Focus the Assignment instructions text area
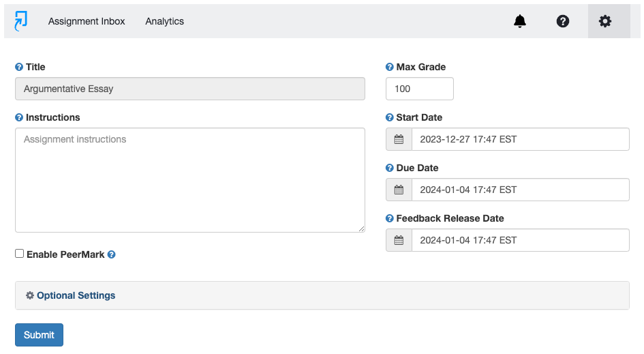Viewport: 644px width, 354px height. [x=189, y=180]
